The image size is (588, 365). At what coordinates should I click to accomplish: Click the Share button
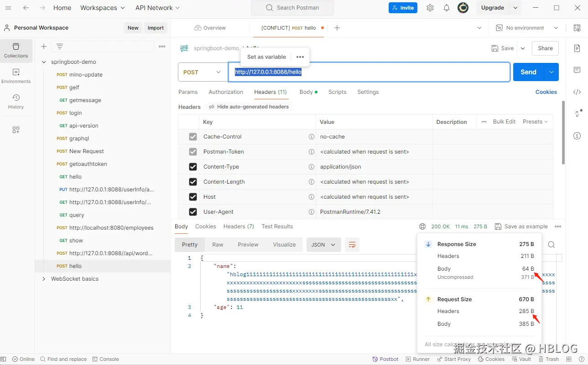(545, 48)
